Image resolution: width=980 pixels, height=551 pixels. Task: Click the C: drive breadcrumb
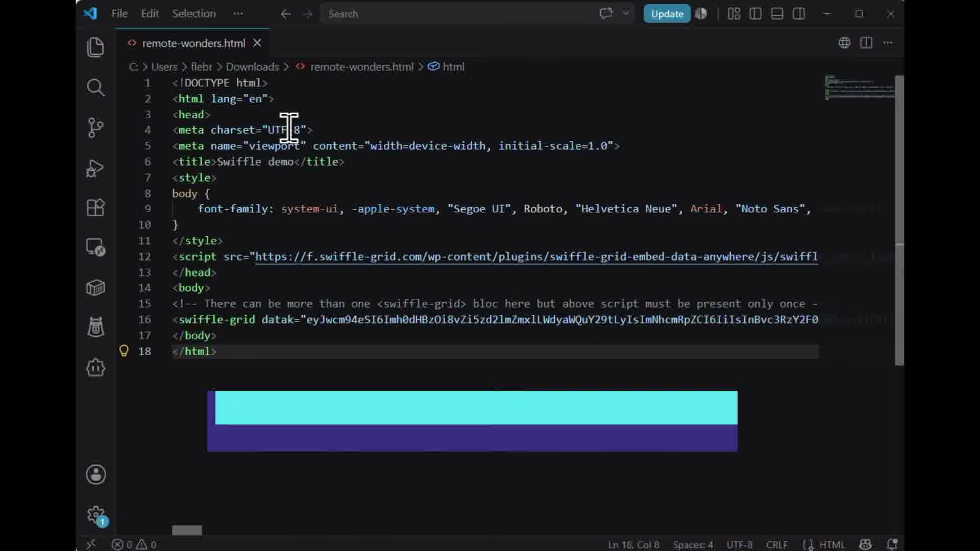[x=134, y=67]
